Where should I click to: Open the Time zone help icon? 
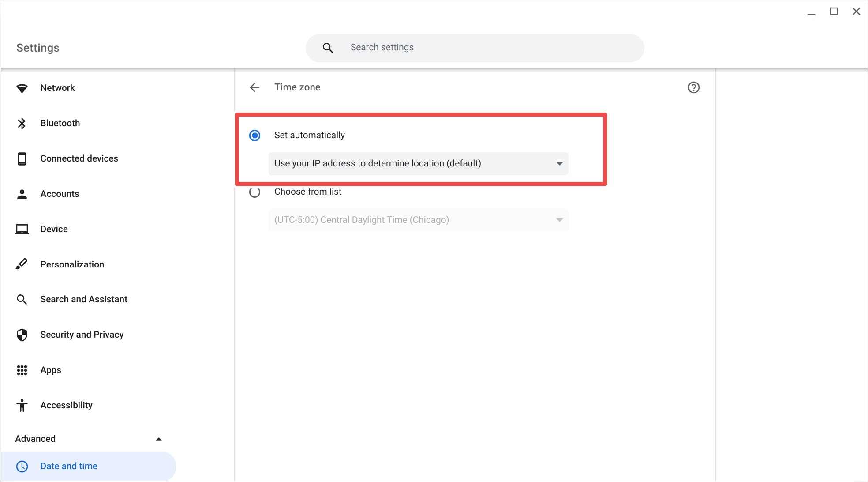pyautogui.click(x=693, y=87)
